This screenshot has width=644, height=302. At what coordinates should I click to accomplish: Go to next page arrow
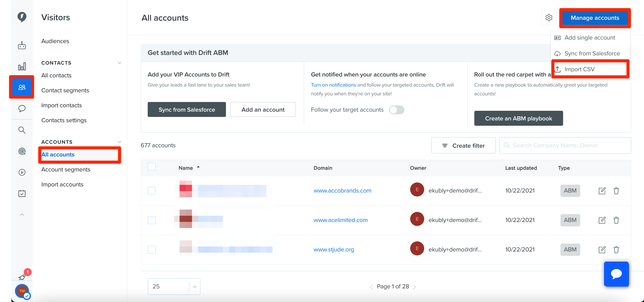point(415,287)
